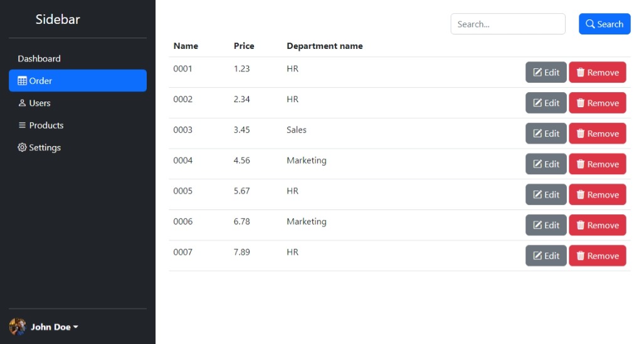The image size is (644, 344).
Task: Focus the Search text field
Action: coord(507,24)
